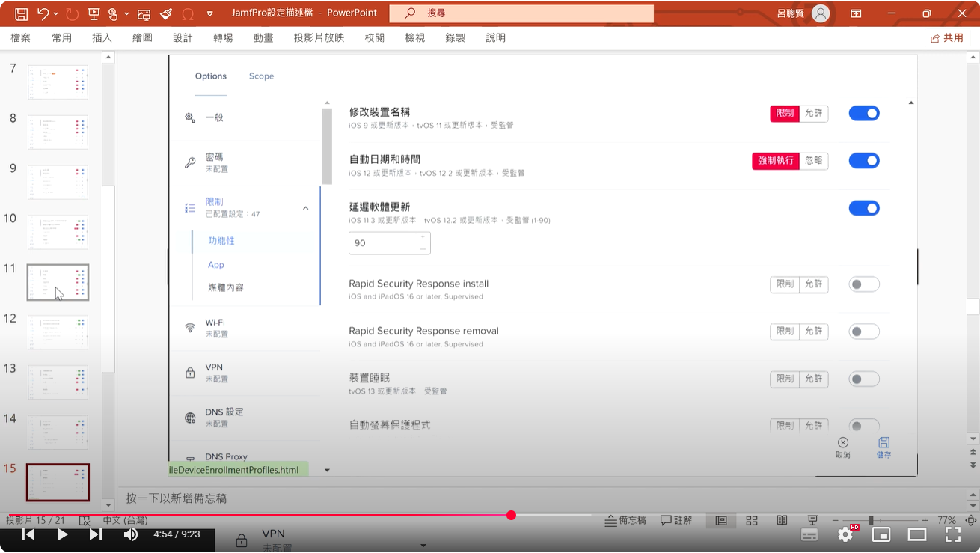Viewport: 980px width, 553px height.
Task: Adjust the PowerPoint zoom slider
Action: coord(871,520)
